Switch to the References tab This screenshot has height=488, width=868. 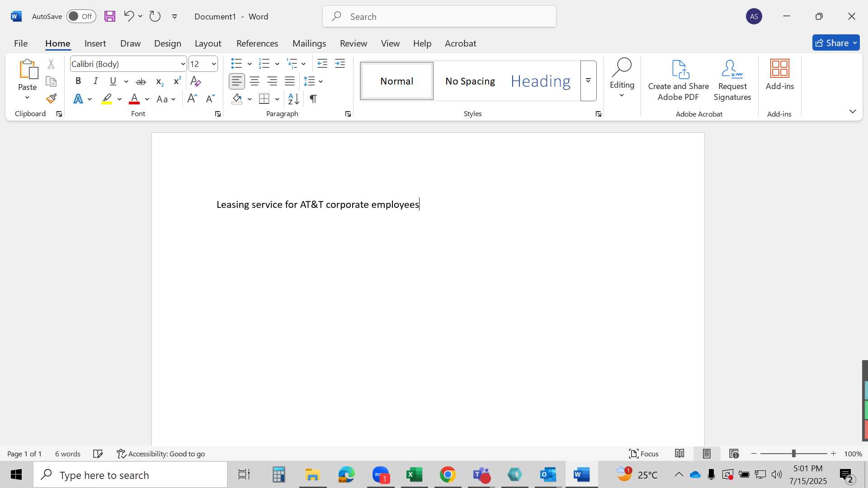click(x=257, y=43)
